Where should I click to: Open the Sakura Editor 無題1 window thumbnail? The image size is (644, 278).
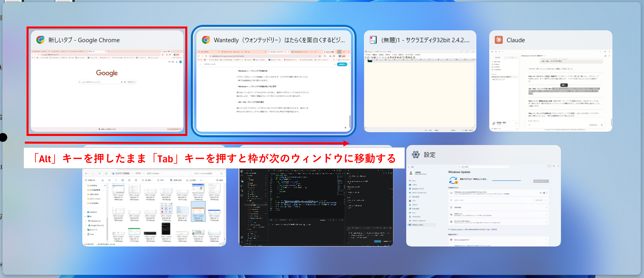tap(420, 81)
